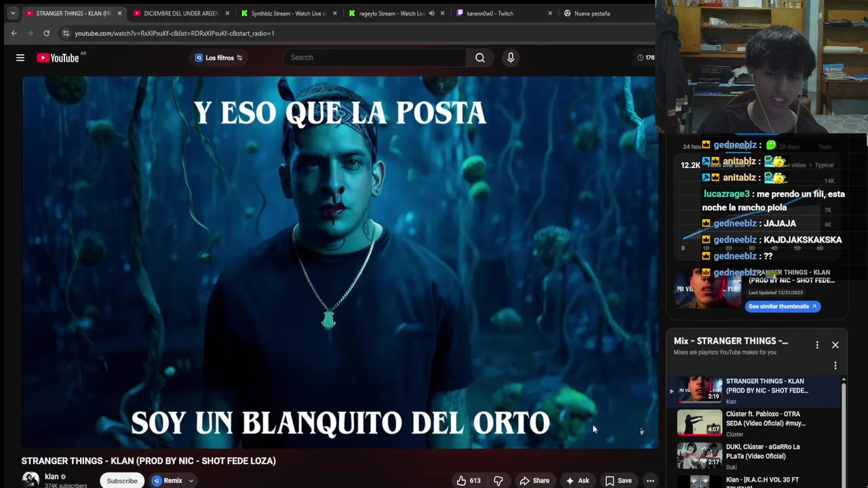Click the search magnifier button
Screen dimensions: 868x488
pos(480,58)
